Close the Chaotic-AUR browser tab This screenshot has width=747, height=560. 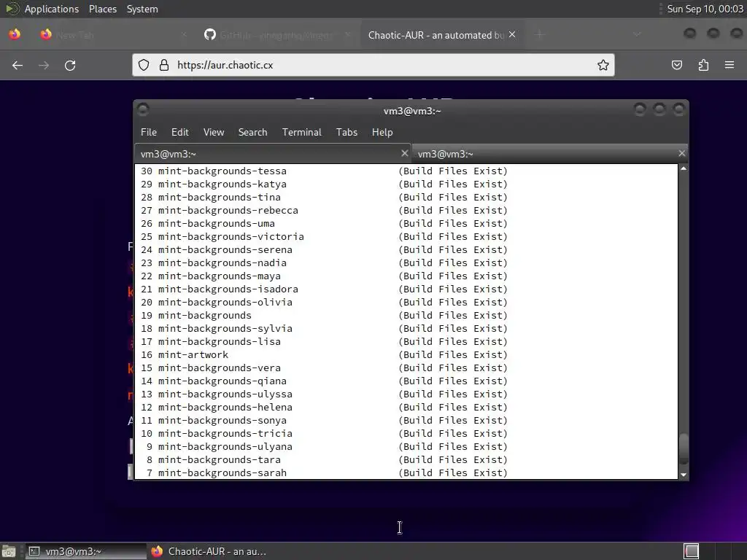click(512, 34)
